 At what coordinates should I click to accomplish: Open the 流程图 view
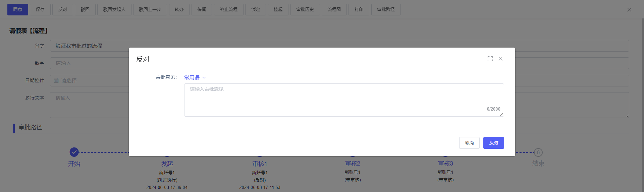click(334, 9)
